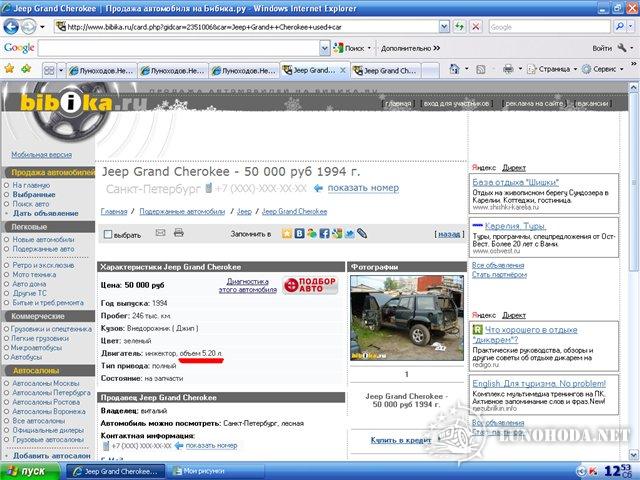Focus the Google search box in top right

click(549, 27)
